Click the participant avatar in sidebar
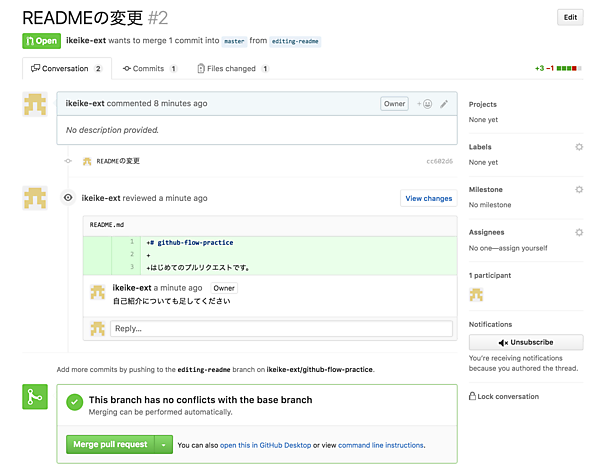600x468 pixels. click(x=476, y=294)
